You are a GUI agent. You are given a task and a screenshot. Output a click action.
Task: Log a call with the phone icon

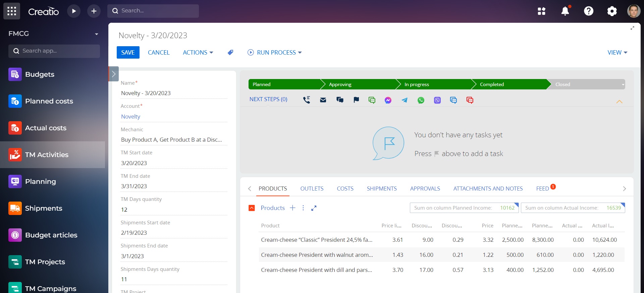[307, 100]
